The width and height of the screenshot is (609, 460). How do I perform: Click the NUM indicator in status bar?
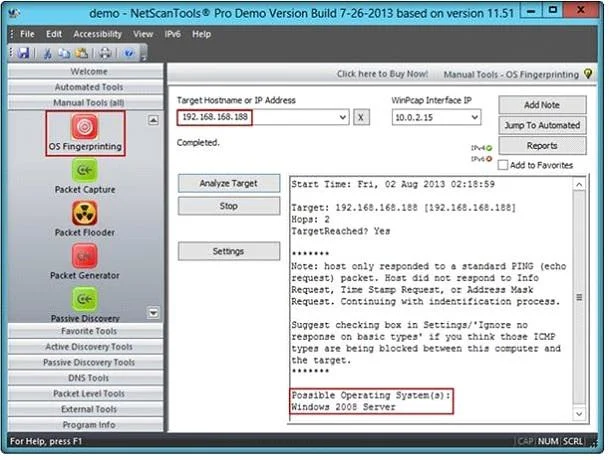click(548, 441)
